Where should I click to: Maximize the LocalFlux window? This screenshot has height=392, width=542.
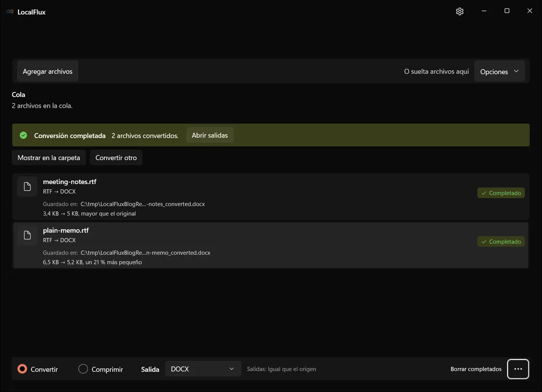pos(507,11)
